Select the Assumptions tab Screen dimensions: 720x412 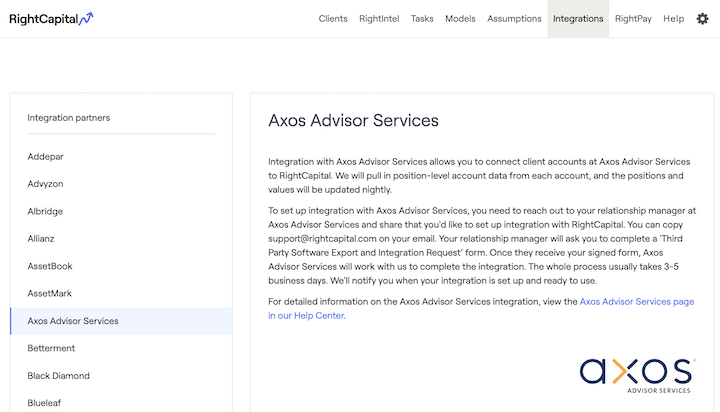[x=514, y=18]
